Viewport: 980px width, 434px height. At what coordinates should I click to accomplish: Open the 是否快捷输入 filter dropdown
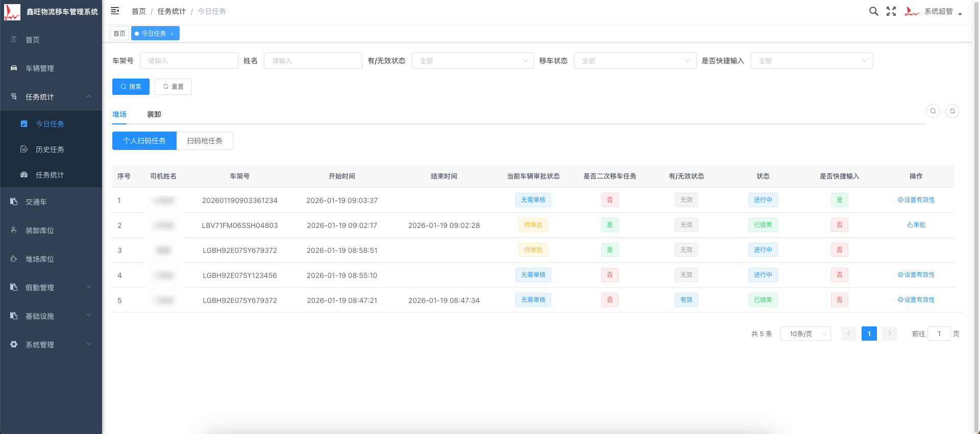click(812, 61)
